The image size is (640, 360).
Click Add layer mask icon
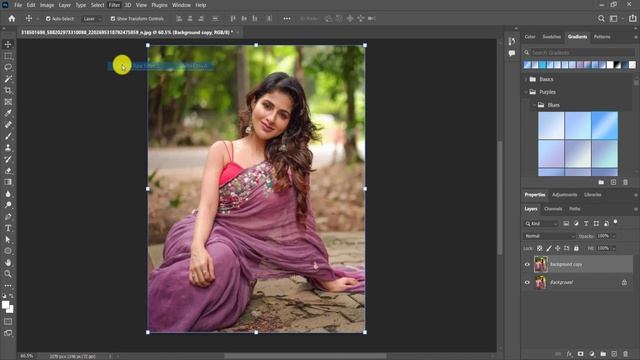[x=580, y=354]
